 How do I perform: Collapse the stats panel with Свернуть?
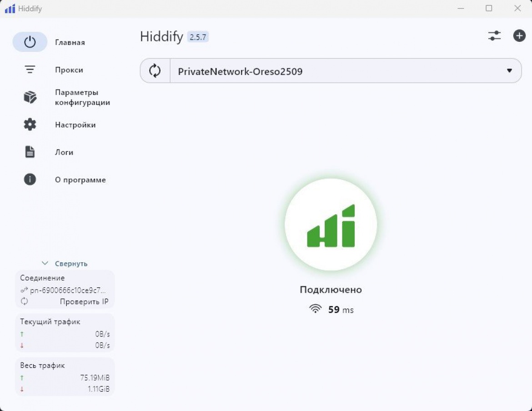[65, 264]
